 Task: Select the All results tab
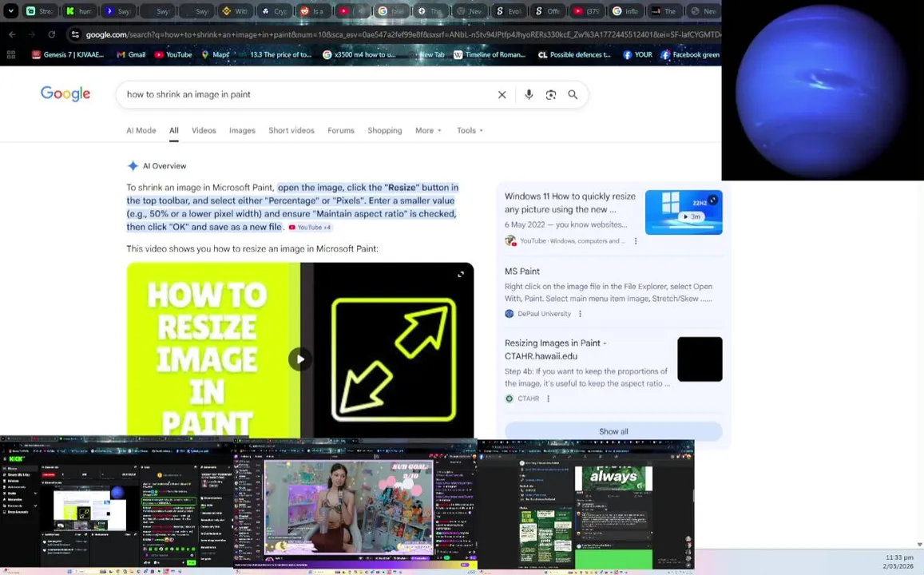[174, 130]
